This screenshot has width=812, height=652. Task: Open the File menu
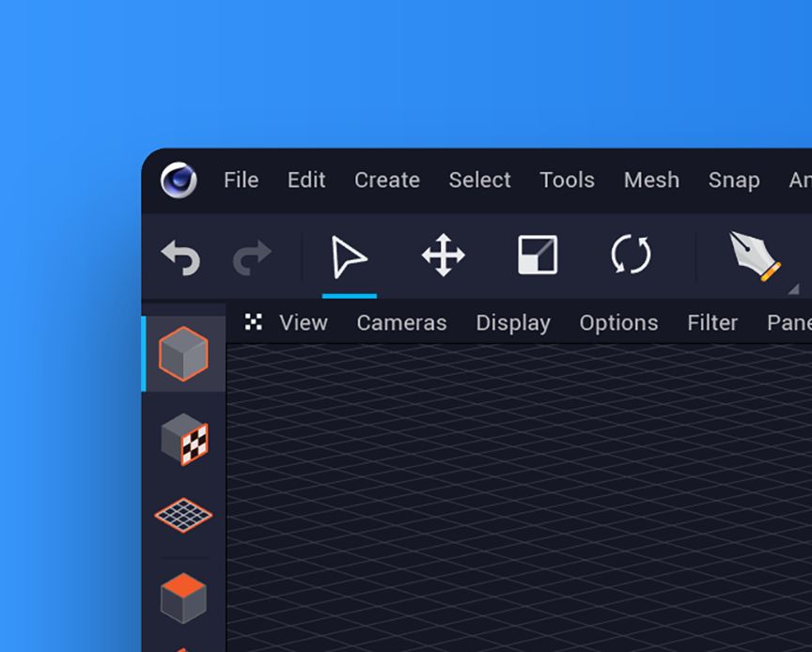pyautogui.click(x=241, y=180)
